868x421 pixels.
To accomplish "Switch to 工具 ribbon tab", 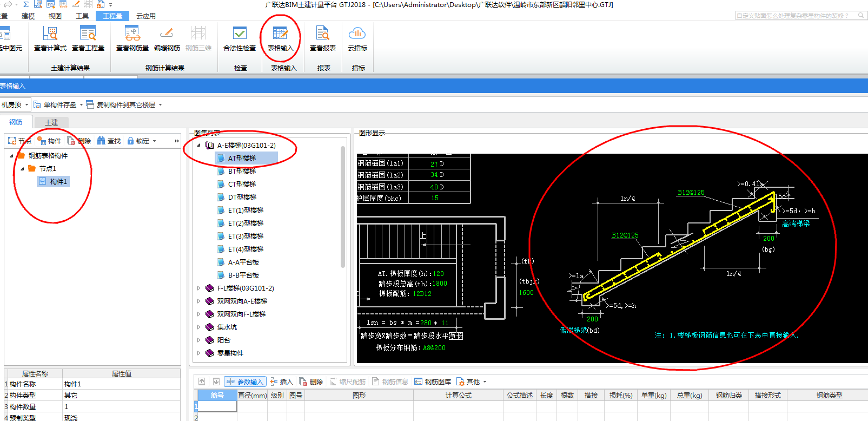I will pos(82,16).
